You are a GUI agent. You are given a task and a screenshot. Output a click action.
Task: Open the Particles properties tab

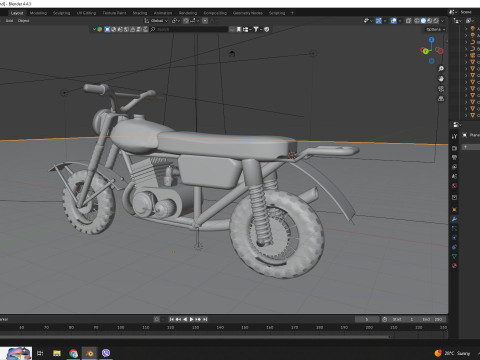[x=454, y=228]
